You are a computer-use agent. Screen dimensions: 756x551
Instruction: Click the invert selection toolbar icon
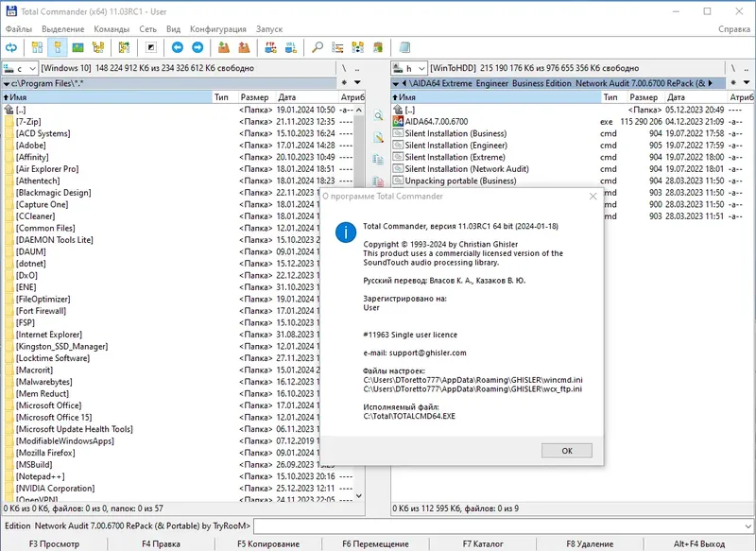tap(151, 47)
